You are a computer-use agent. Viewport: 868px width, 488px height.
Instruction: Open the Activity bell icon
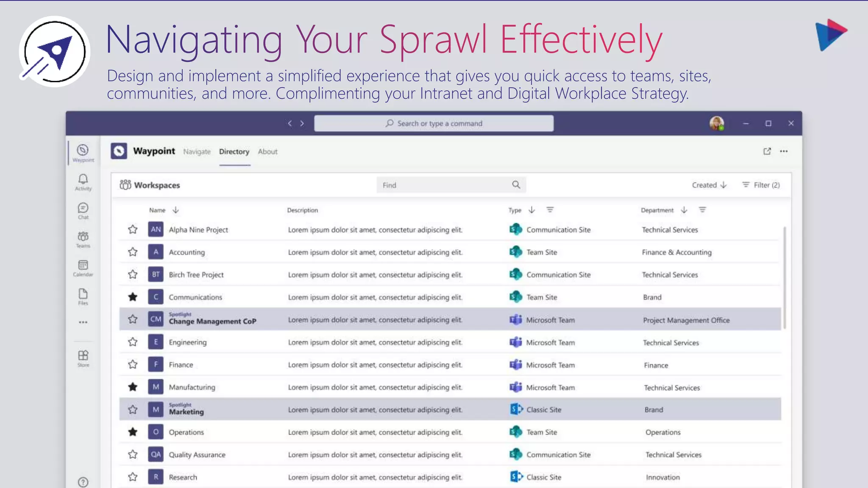point(83,182)
